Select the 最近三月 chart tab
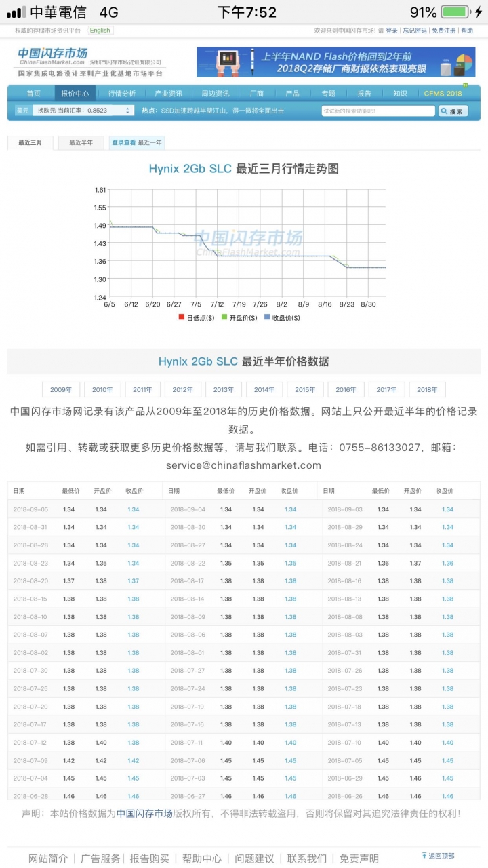 [x=30, y=143]
